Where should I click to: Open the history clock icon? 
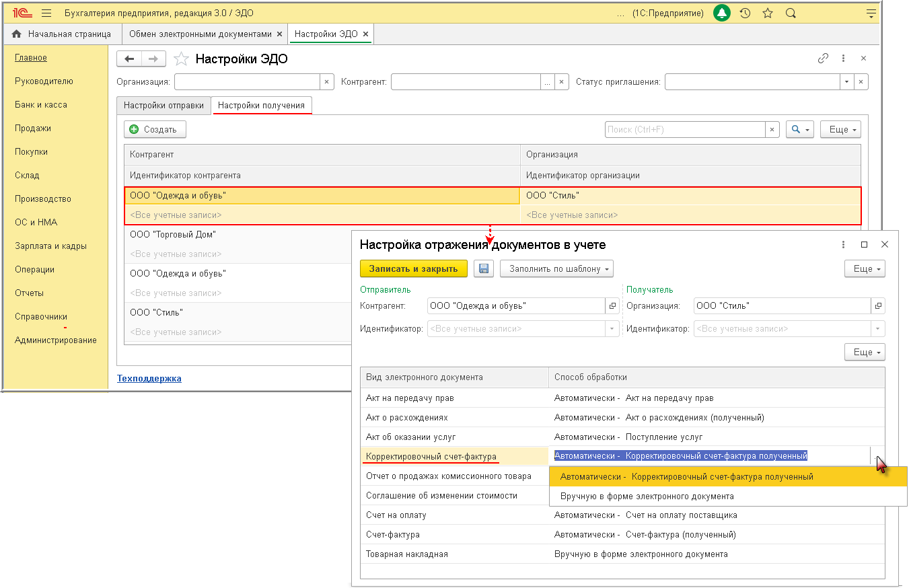745,13
